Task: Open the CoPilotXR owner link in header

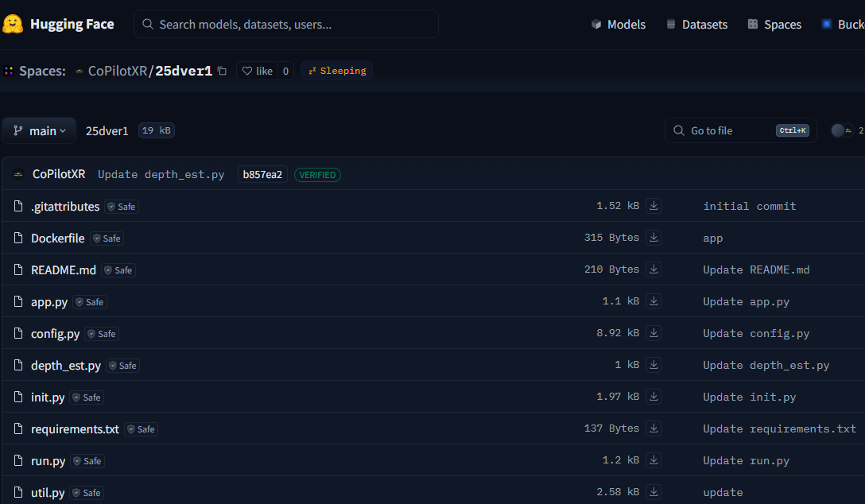Action: point(118,71)
